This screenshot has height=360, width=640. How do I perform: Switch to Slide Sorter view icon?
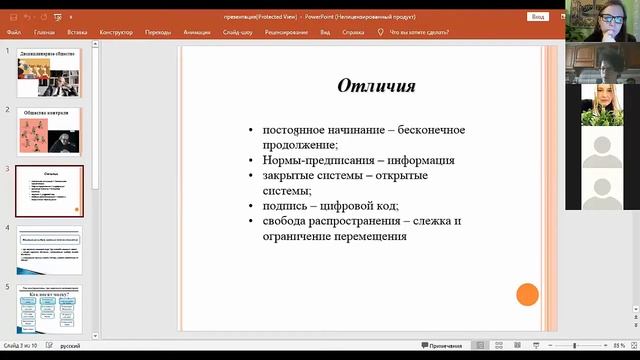point(499,346)
